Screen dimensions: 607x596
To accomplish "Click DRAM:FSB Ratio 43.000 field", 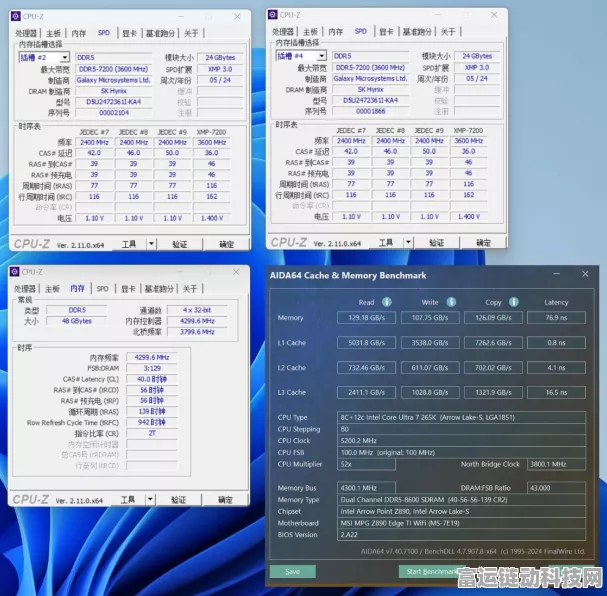I will (556, 488).
